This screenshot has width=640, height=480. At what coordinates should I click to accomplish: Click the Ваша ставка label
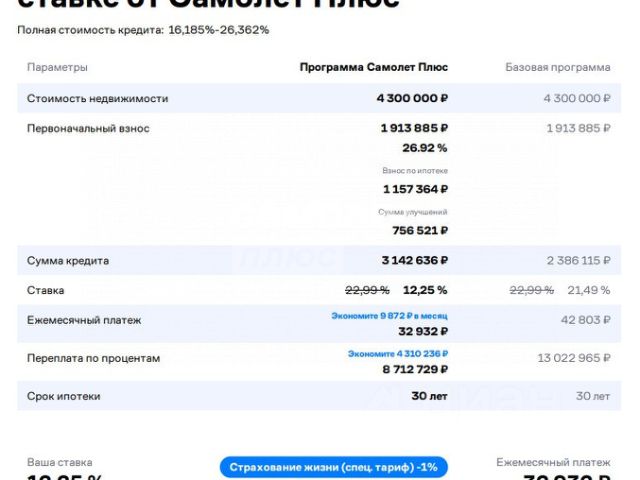pos(59,462)
